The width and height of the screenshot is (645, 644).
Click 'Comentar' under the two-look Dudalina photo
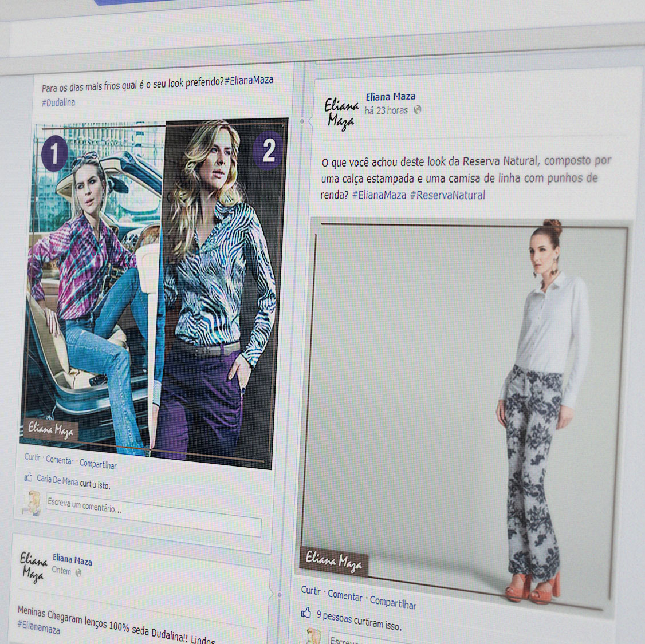60,460
